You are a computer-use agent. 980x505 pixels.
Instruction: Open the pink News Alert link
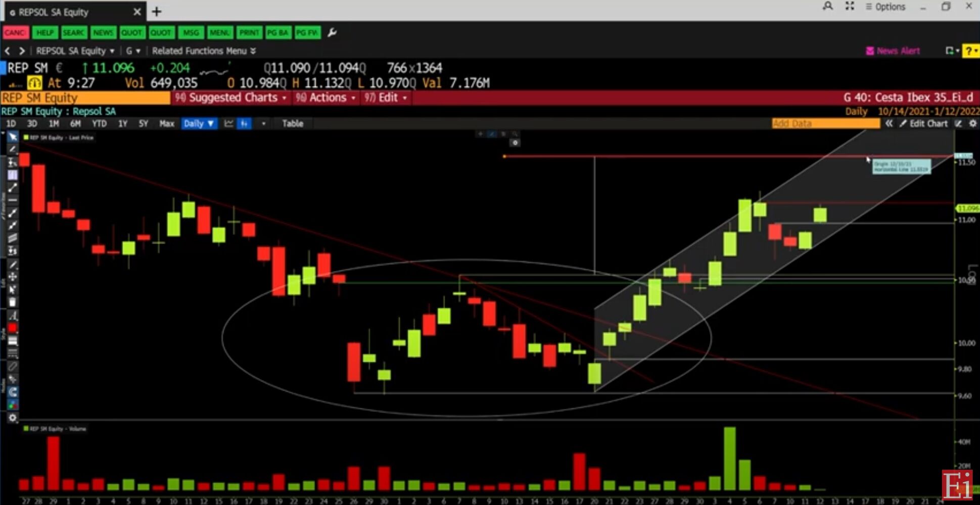(x=893, y=51)
